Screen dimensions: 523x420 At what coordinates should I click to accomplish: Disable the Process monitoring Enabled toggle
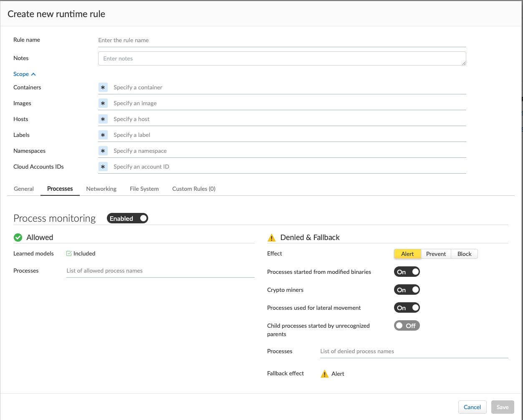click(127, 218)
